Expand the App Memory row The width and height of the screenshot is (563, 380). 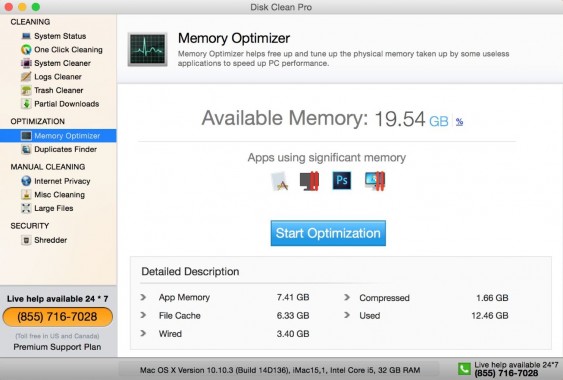click(143, 297)
